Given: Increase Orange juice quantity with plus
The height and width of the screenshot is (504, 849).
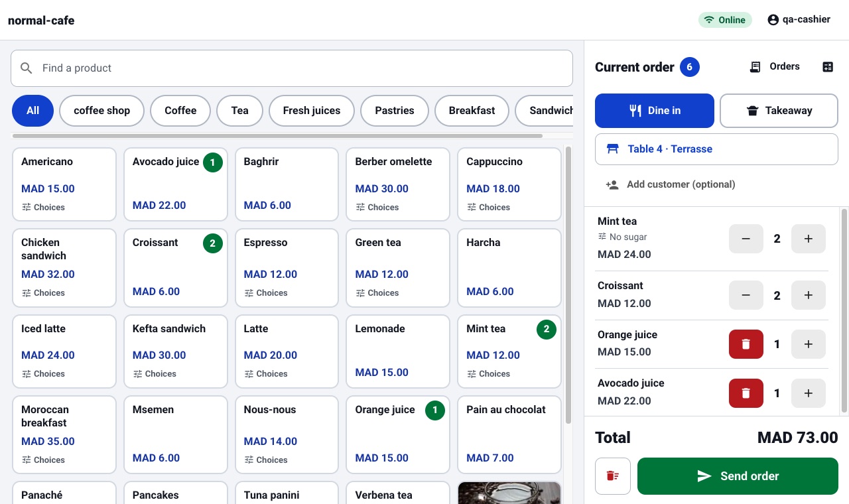Looking at the screenshot, I should click(x=809, y=344).
